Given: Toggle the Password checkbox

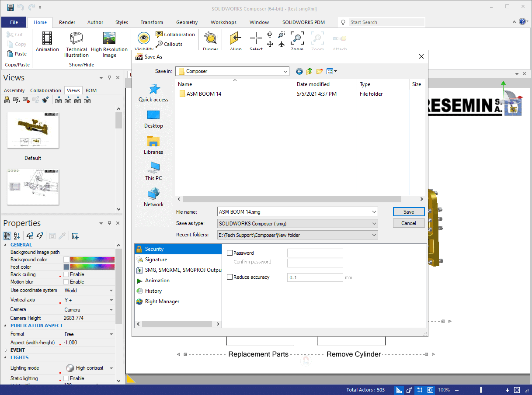Looking at the screenshot, I should point(229,253).
